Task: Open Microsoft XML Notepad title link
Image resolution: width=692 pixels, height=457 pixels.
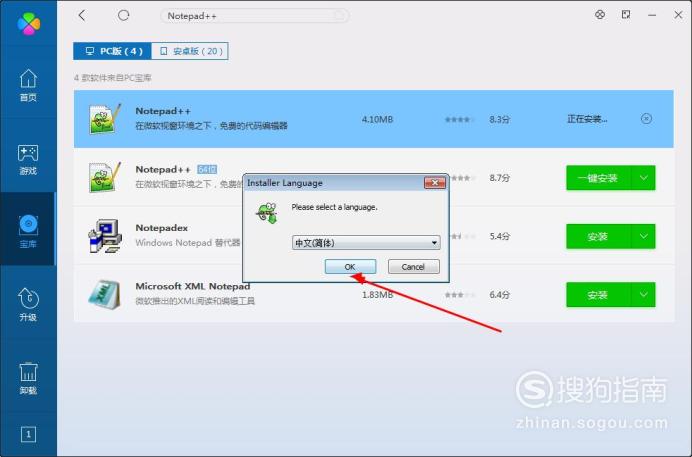Action: [x=193, y=286]
